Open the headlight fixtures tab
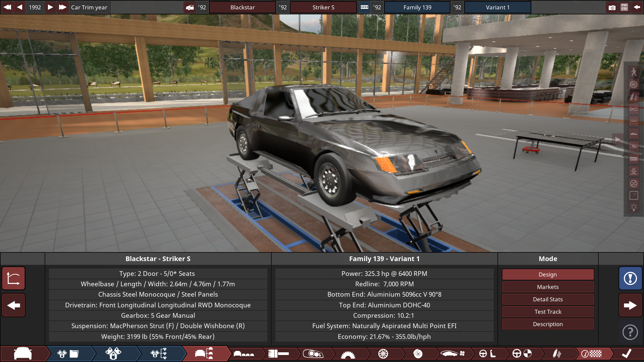 pos(313,354)
